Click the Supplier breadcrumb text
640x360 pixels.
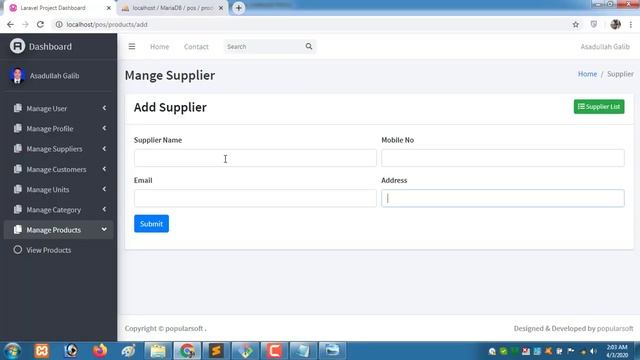[x=620, y=74]
